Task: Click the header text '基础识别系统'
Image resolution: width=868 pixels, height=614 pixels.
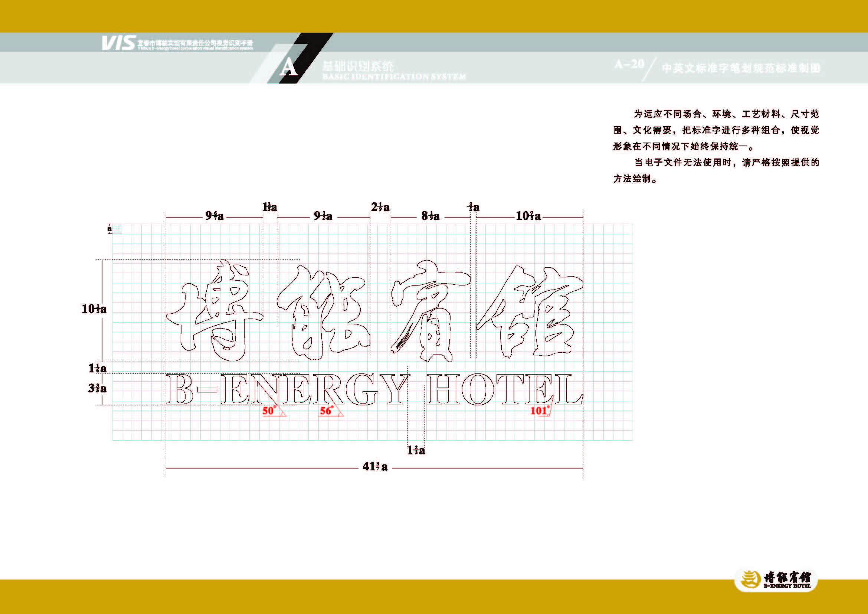Action: (x=358, y=66)
